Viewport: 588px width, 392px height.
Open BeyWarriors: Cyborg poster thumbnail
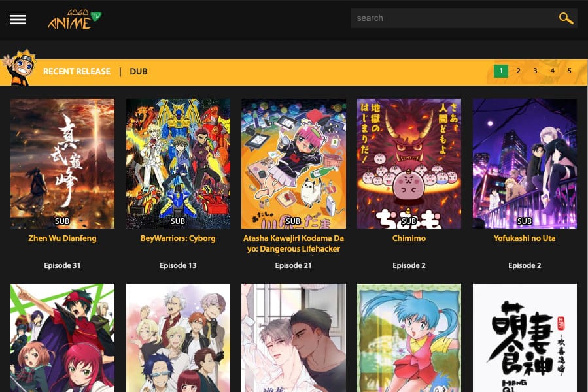point(178,163)
